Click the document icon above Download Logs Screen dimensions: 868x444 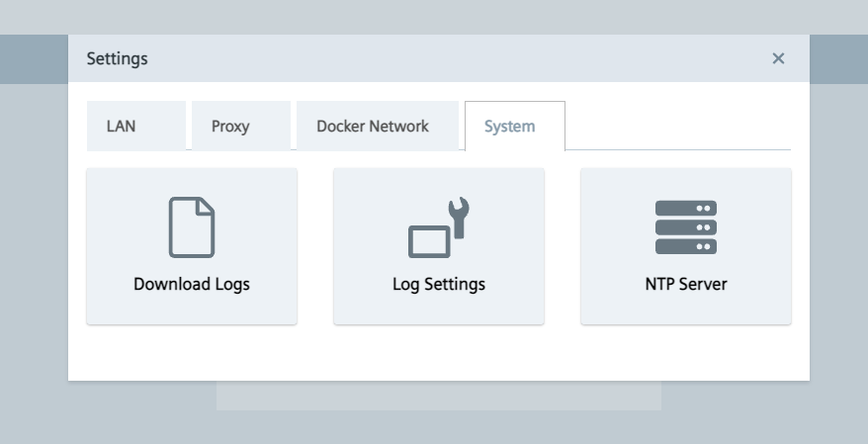pyautogui.click(x=192, y=227)
